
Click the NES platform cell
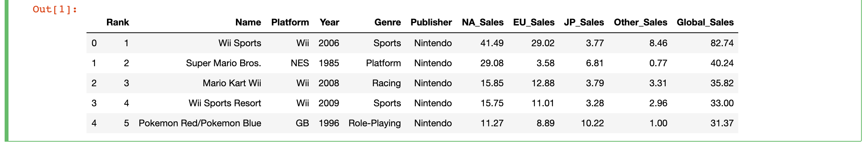(300, 63)
